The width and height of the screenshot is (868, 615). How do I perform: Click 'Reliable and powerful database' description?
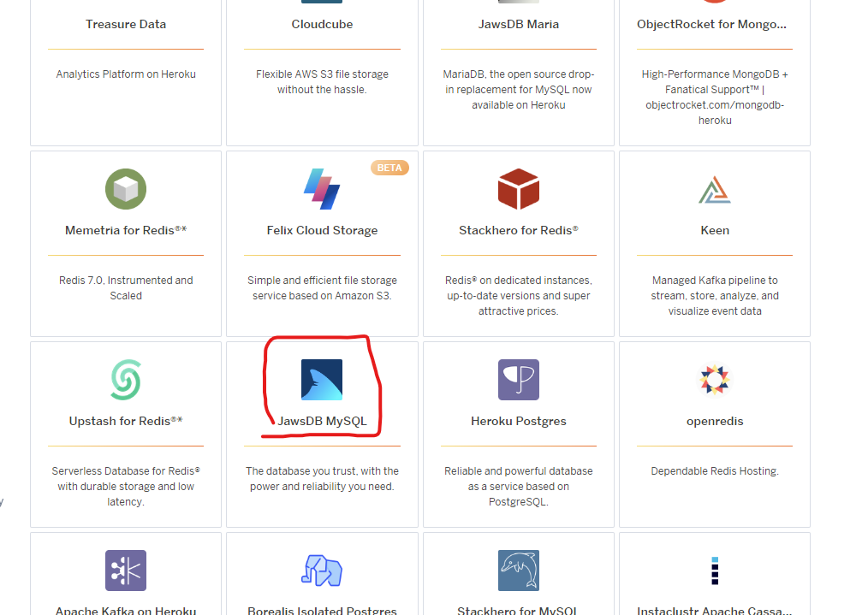coord(519,486)
